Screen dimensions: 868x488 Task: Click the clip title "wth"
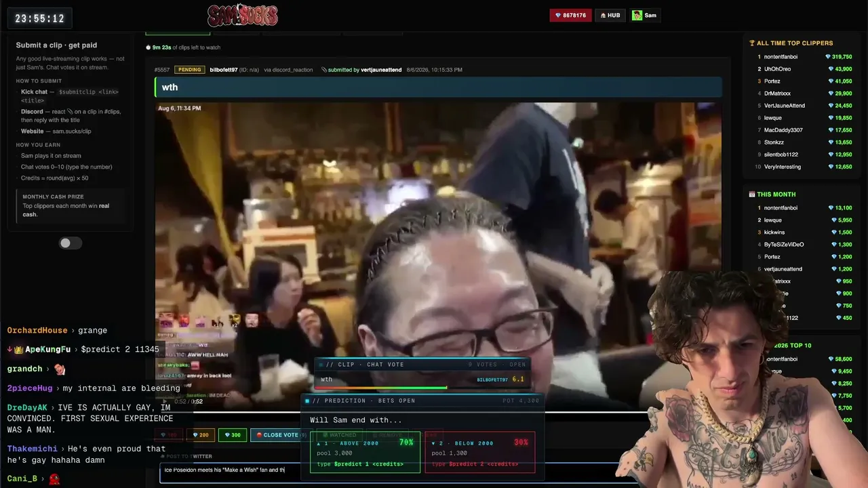(x=170, y=87)
